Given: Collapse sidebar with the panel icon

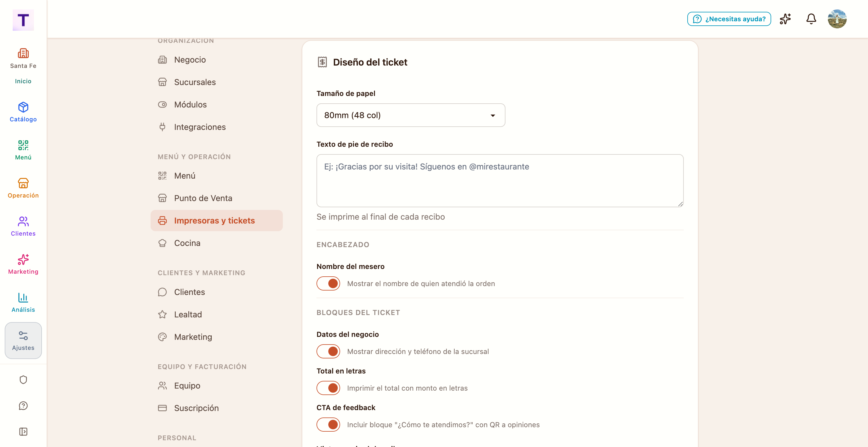Looking at the screenshot, I should tap(23, 432).
